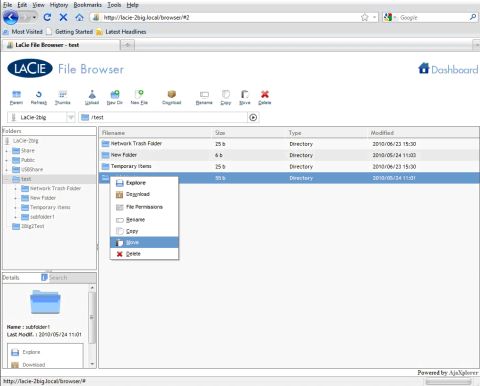
Task: Reload the browser page
Action: 47,17
